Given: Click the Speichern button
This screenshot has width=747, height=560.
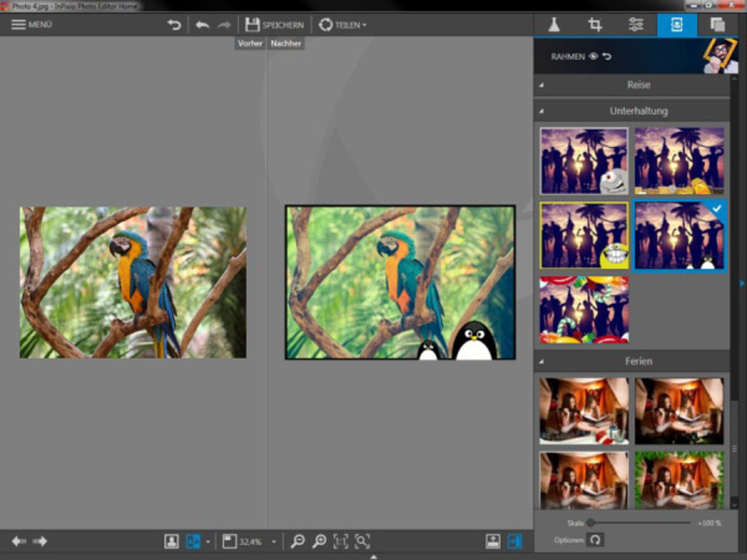Looking at the screenshot, I should tap(276, 24).
